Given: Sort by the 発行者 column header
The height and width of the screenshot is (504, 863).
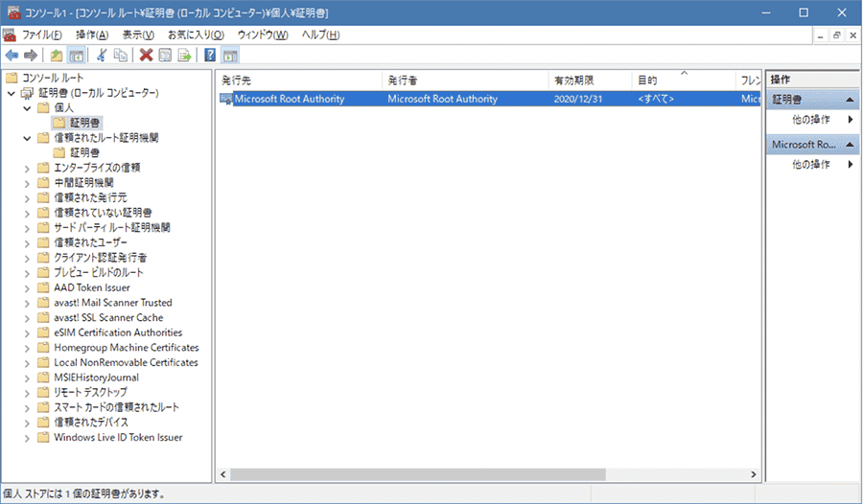Looking at the screenshot, I should coord(466,80).
